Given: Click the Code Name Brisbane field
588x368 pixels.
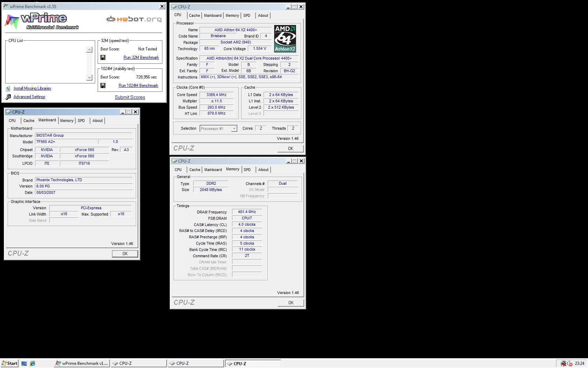Looking at the screenshot, I should 218,36.
